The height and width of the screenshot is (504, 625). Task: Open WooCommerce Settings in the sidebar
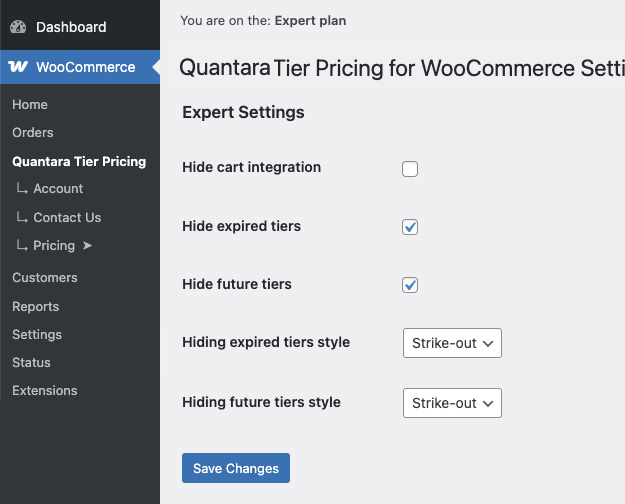pos(37,335)
